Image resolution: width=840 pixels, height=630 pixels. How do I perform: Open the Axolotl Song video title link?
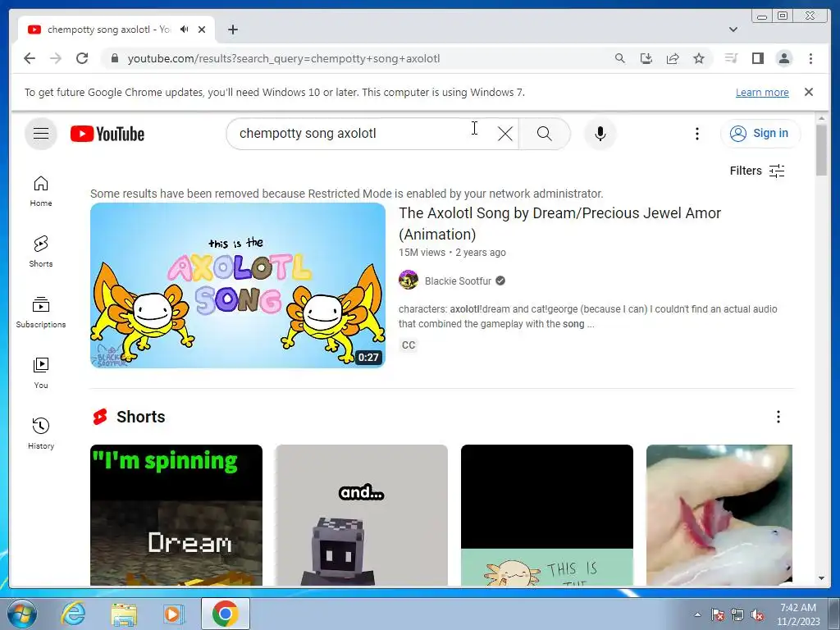(x=559, y=223)
